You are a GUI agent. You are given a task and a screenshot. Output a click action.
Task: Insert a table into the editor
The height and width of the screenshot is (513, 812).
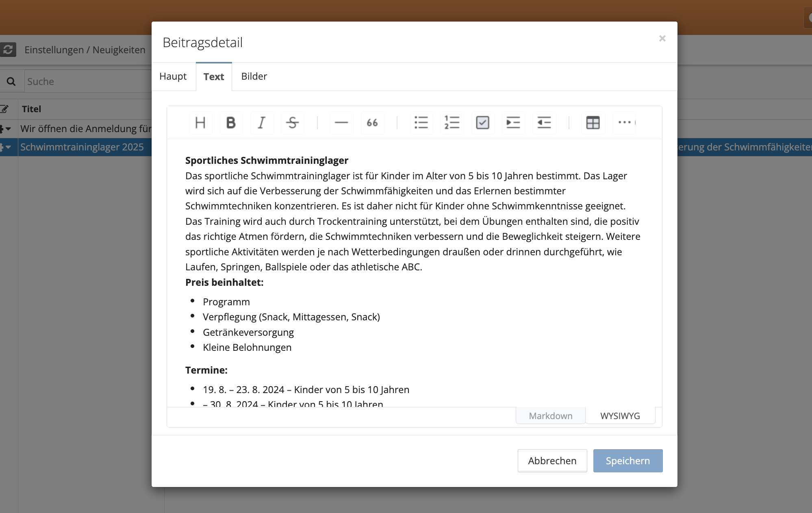(x=593, y=122)
